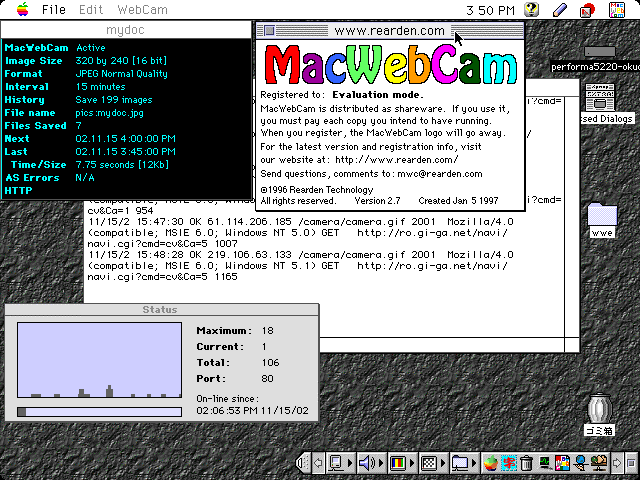
Task: Click the 'Created Jan 5 1997' text
Action: (x=458, y=201)
